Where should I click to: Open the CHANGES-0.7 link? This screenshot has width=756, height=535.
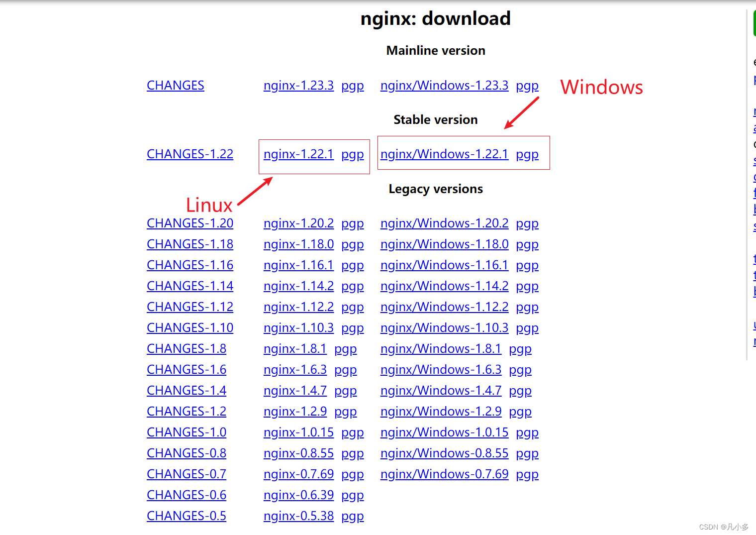coord(187,474)
